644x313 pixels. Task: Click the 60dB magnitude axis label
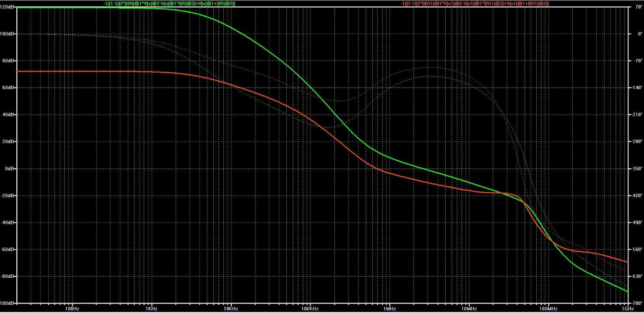[x=9, y=88]
